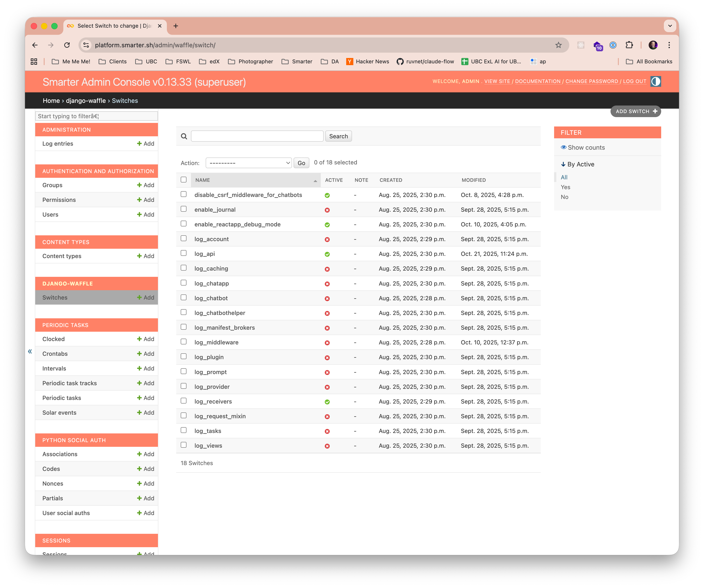Click green active icon for log_receivers
The height and width of the screenshot is (588, 704).
(x=327, y=402)
